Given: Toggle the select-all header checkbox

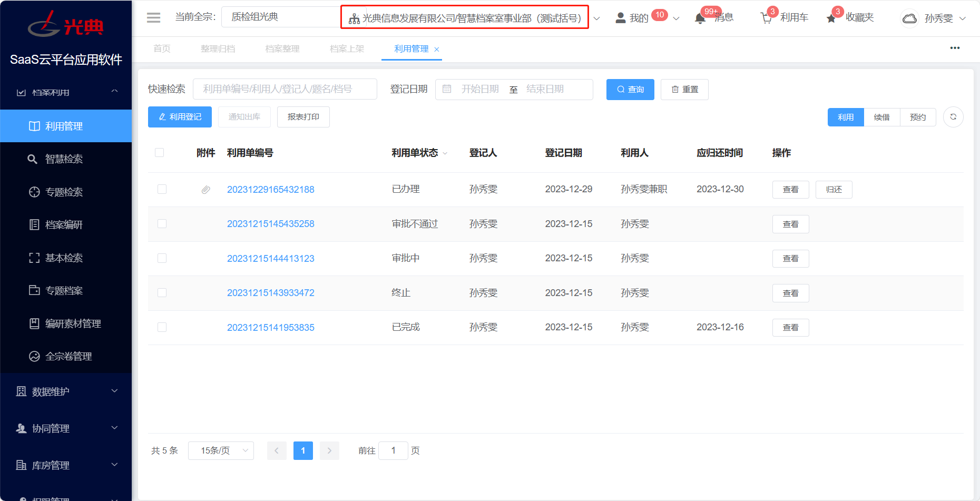Looking at the screenshot, I should (x=160, y=153).
